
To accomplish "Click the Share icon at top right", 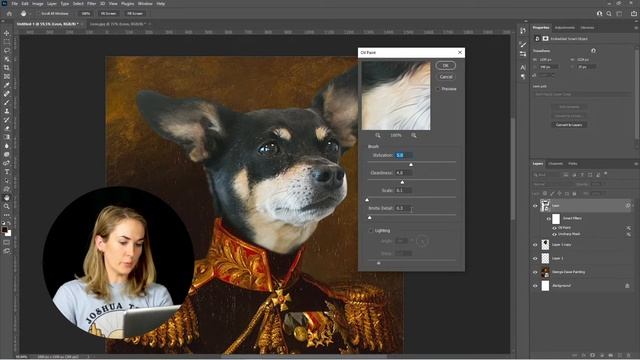I will coord(633,13).
